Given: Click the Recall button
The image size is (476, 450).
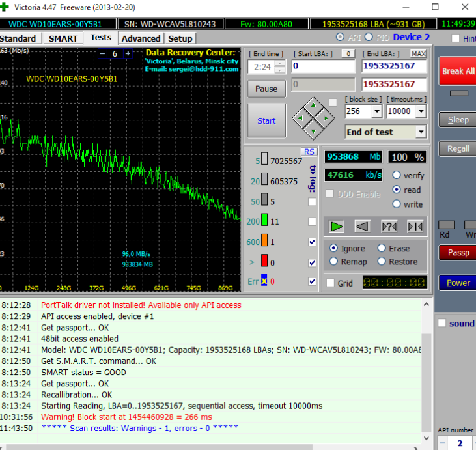Looking at the screenshot, I should pos(458,148).
